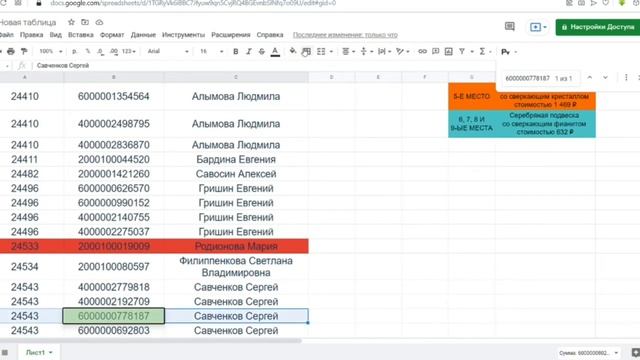The height and width of the screenshot is (360, 640).
Task: Click the Merge cells icon
Action: [321, 51]
